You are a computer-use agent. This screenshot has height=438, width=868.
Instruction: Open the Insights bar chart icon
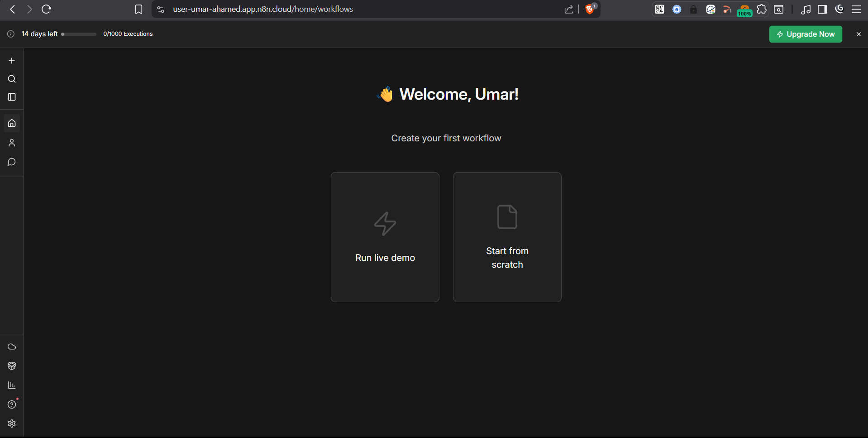pyautogui.click(x=12, y=385)
